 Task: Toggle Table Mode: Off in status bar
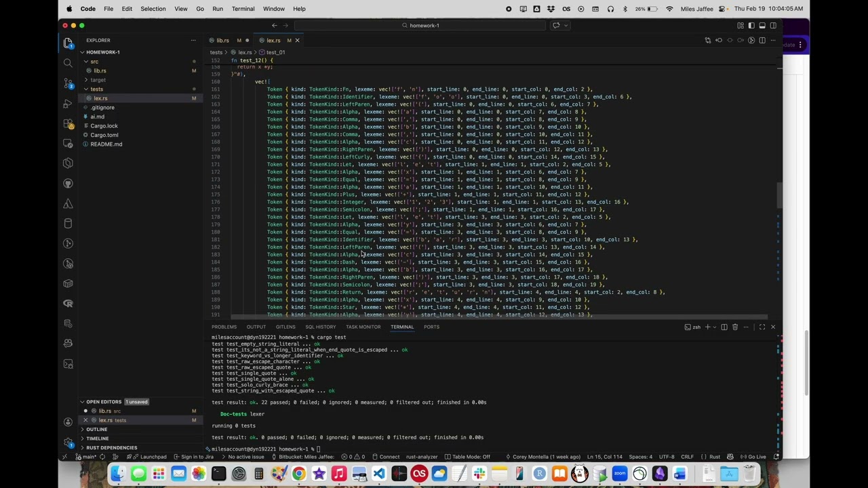click(x=467, y=457)
